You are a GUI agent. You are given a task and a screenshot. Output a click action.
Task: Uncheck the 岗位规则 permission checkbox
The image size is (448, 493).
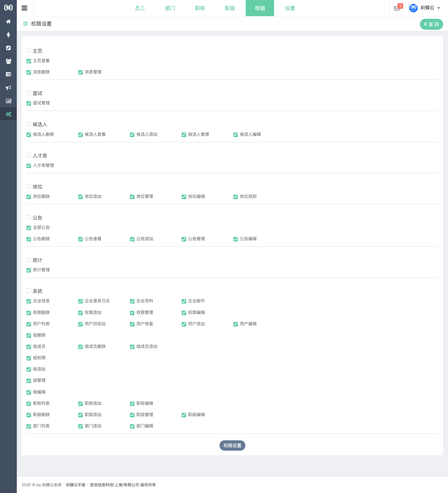click(235, 197)
